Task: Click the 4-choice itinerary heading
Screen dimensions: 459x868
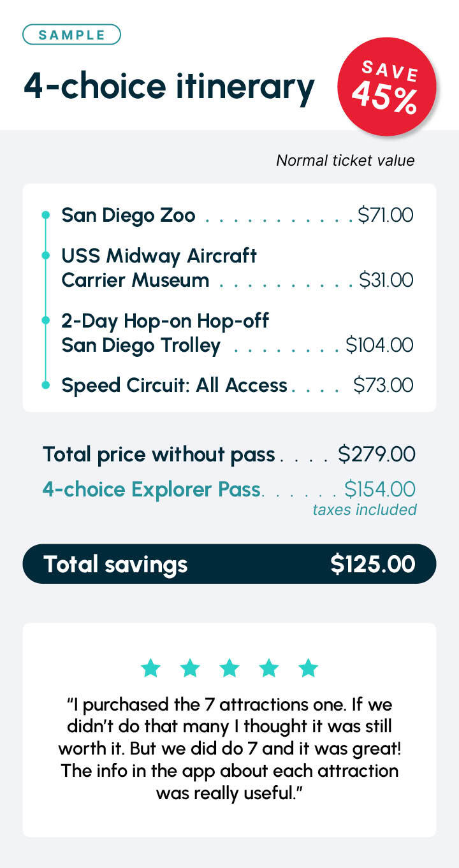Action: point(169,87)
